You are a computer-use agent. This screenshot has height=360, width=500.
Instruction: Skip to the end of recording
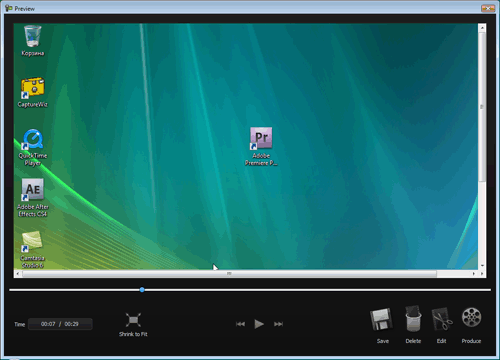point(278,324)
